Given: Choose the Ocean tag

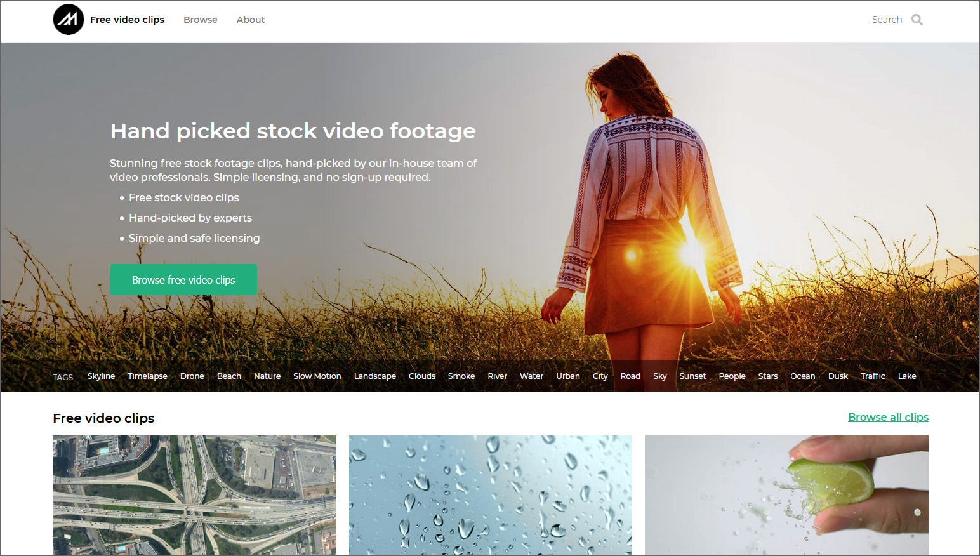Looking at the screenshot, I should coord(803,376).
